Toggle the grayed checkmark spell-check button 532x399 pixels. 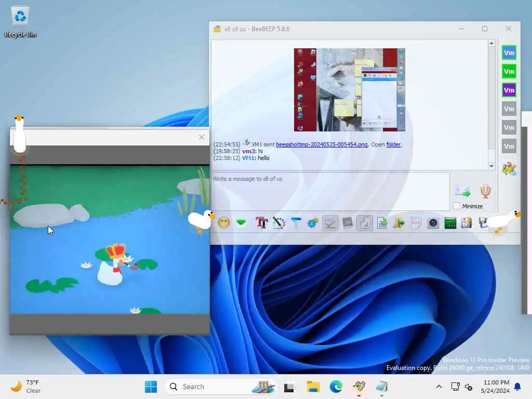[330, 223]
